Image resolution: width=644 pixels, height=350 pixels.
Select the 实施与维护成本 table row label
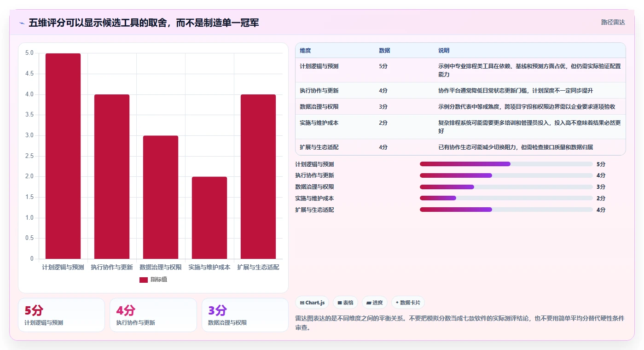[x=319, y=123]
